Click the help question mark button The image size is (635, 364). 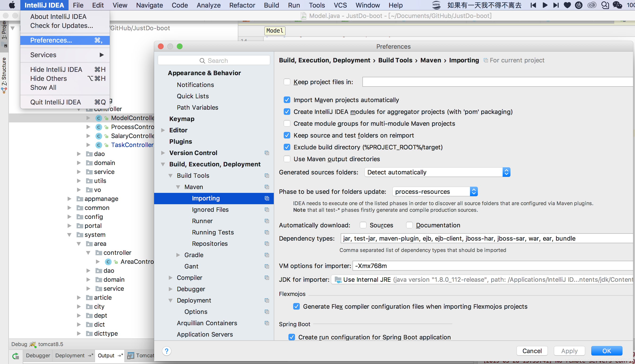pyautogui.click(x=166, y=351)
